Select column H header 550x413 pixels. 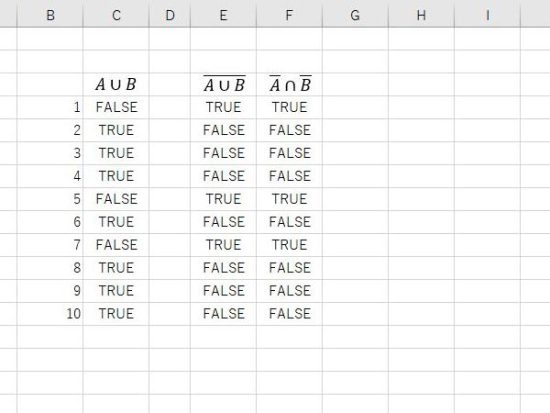(x=421, y=15)
